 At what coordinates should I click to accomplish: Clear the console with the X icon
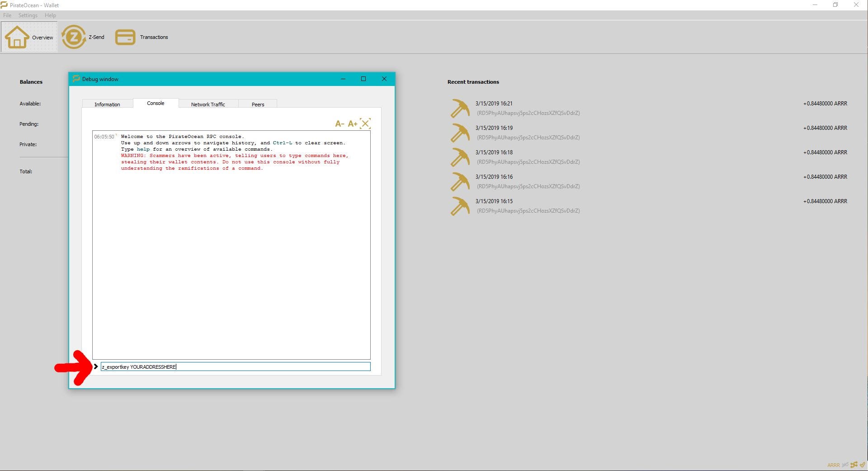(365, 124)
